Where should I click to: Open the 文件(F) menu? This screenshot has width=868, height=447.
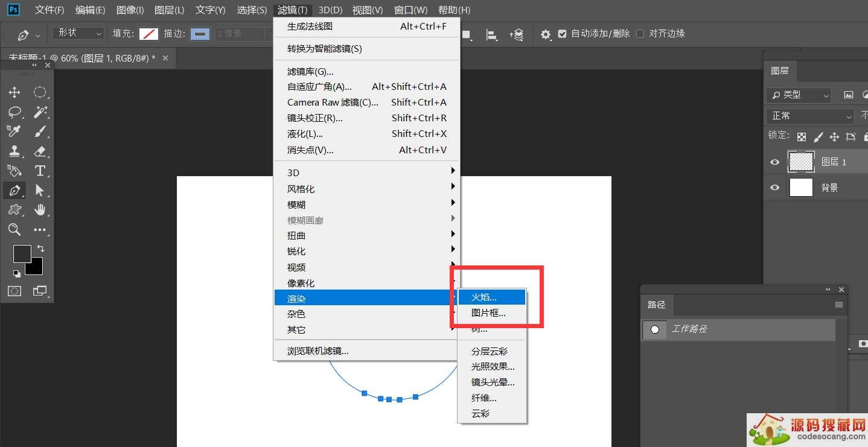tap(49, 10)
